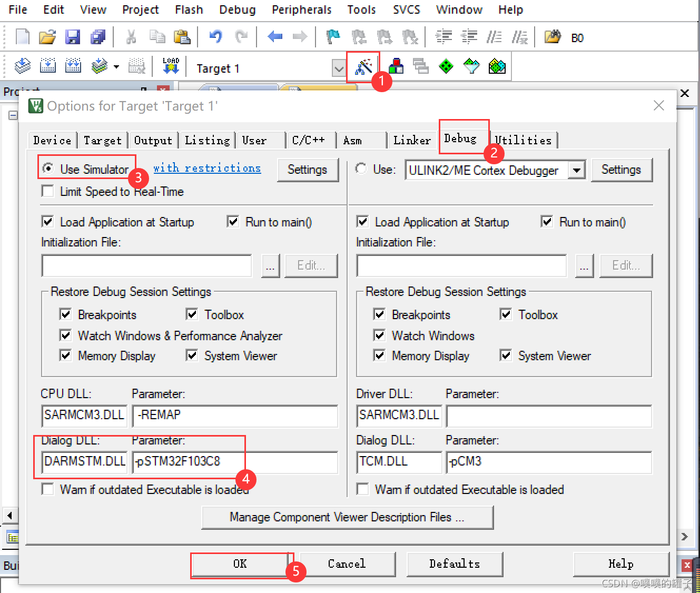
Task: Translate the current file icon
Action: 22,66
